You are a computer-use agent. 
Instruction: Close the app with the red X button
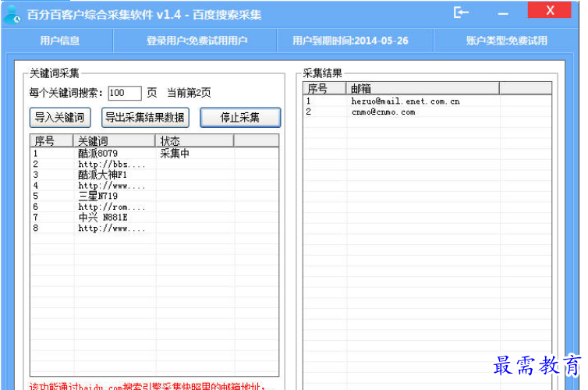tap(549, 10)
